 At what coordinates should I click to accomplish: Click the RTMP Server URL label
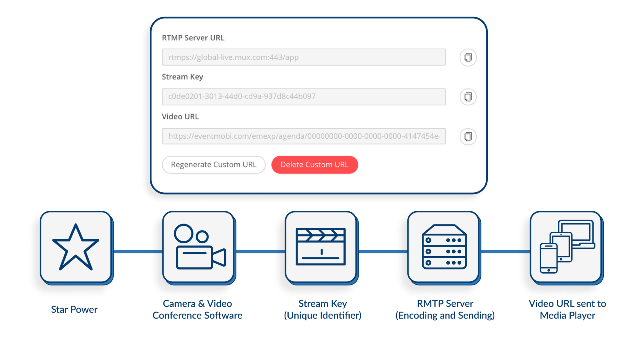(193, 38)
